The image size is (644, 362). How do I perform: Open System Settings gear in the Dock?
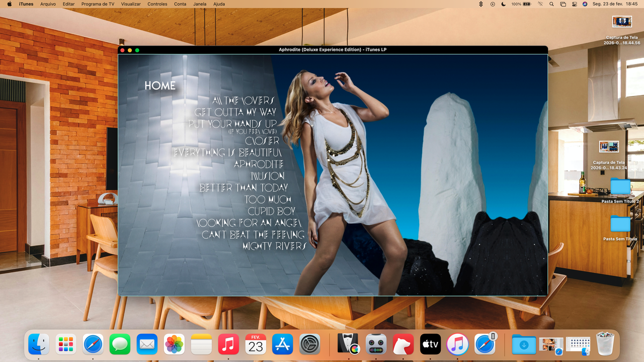click(x=310, y=344)
